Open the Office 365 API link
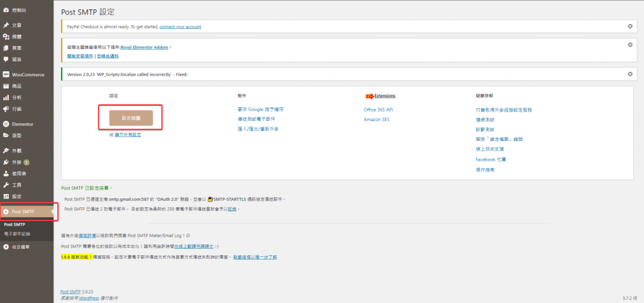644x303 pixels. 378,110
